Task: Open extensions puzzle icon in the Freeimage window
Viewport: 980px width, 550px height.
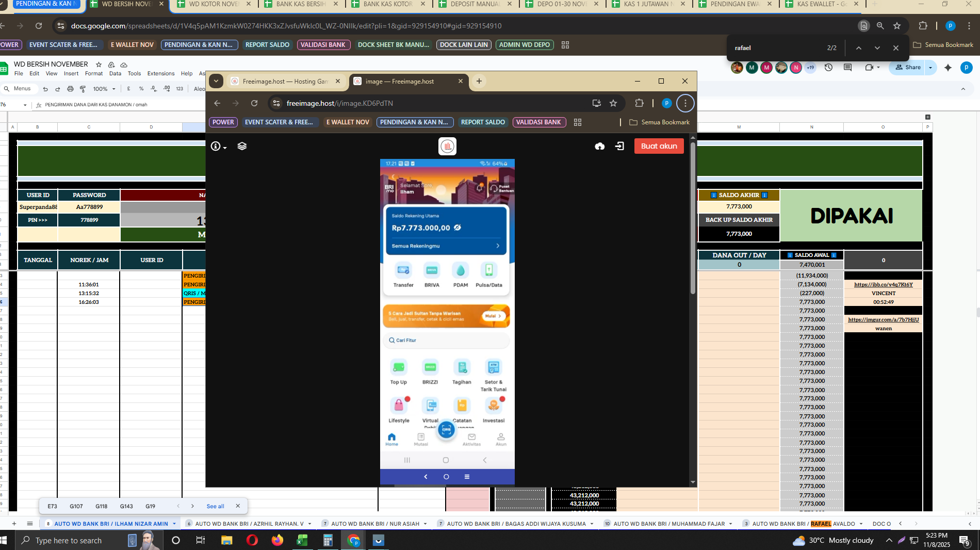Action: click(640, 103)
